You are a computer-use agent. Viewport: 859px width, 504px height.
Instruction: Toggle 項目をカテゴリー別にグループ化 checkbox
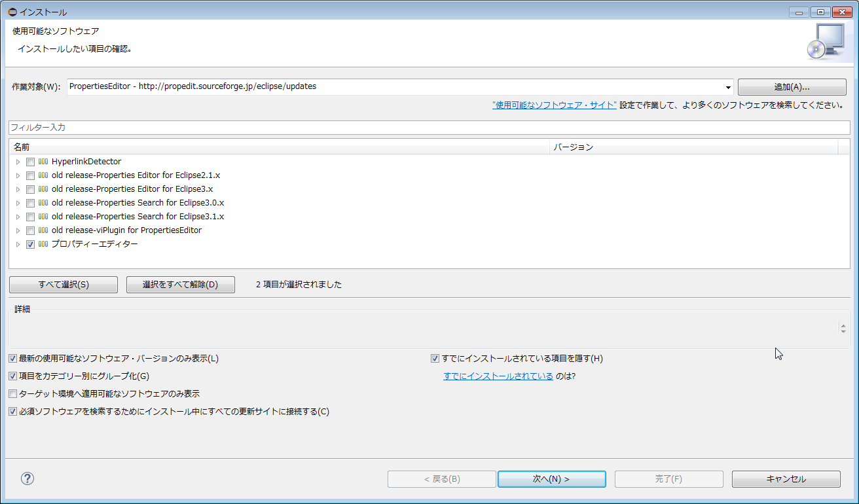[x=13, y=376]
